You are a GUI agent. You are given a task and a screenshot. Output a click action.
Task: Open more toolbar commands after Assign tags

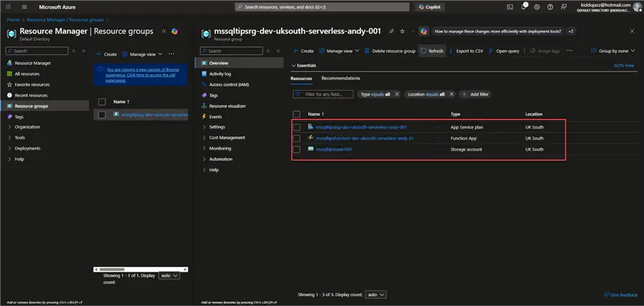570,51
